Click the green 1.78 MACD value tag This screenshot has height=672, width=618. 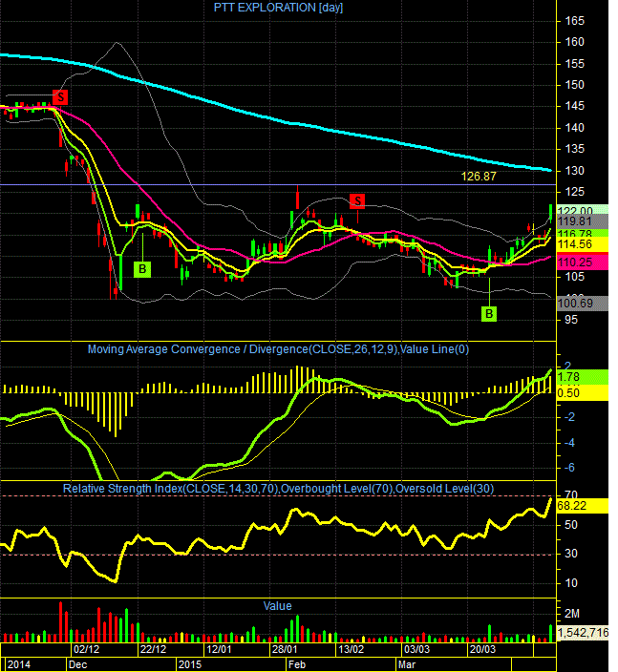point(582,377)
